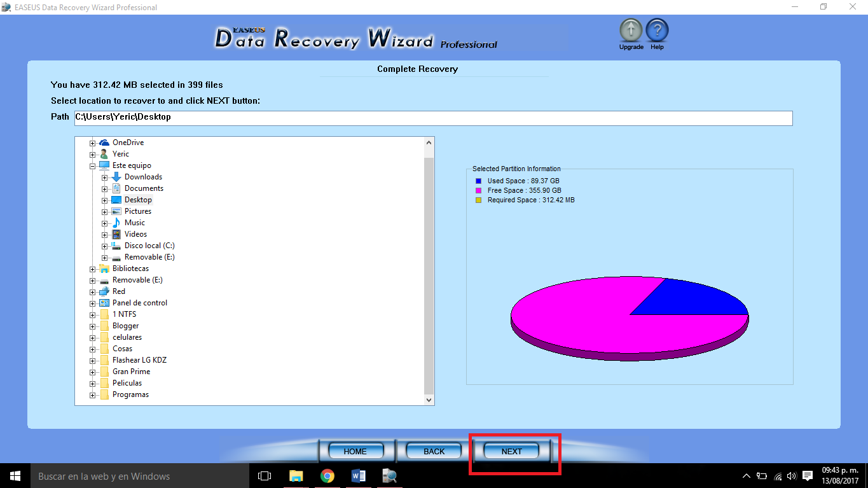Expand the Bibliotecas tree node
The width and height of the screenshot is (868, 488).
pyautogui.click(x=93, y=268)
